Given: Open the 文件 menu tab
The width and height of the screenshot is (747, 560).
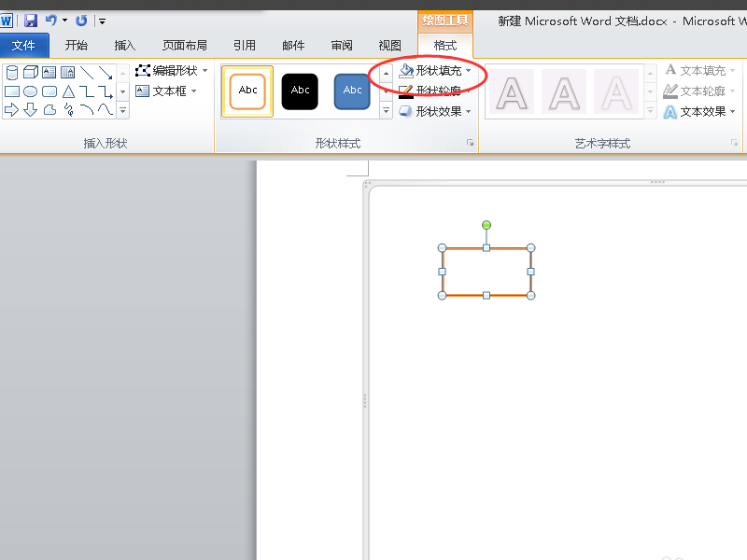Looking at the screenshot, I should (x=24, y=46).
